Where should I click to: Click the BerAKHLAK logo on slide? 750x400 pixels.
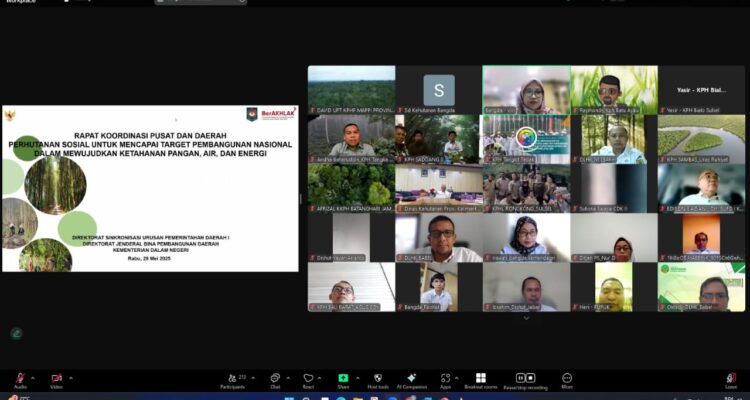coord(278,113)
